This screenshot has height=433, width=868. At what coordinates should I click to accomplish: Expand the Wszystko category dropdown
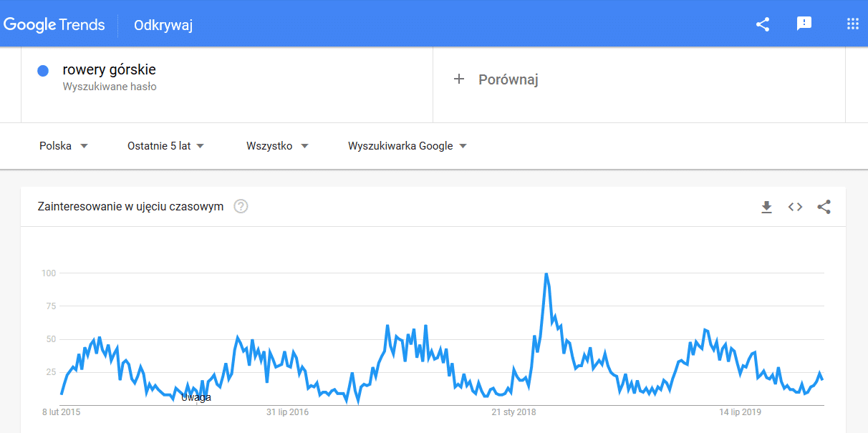click(x=277, y=146)
